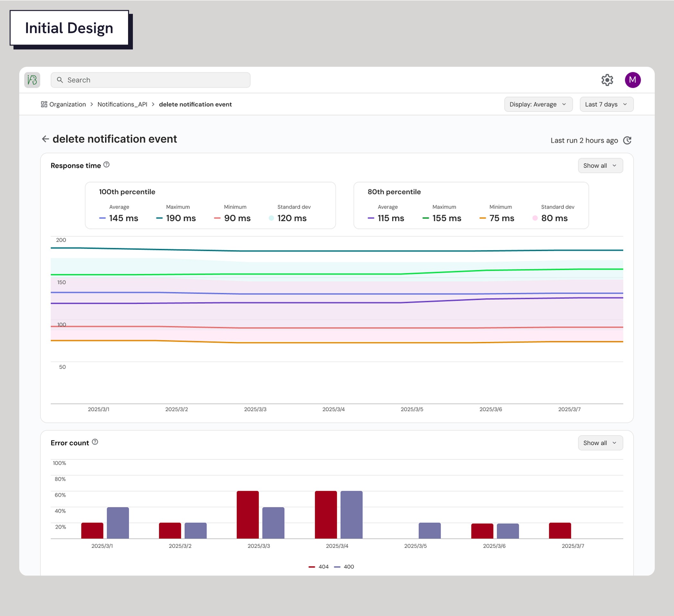
Task: Open Error count Show all dropdown
Action: pyautogui.click(x=600, y=443)
